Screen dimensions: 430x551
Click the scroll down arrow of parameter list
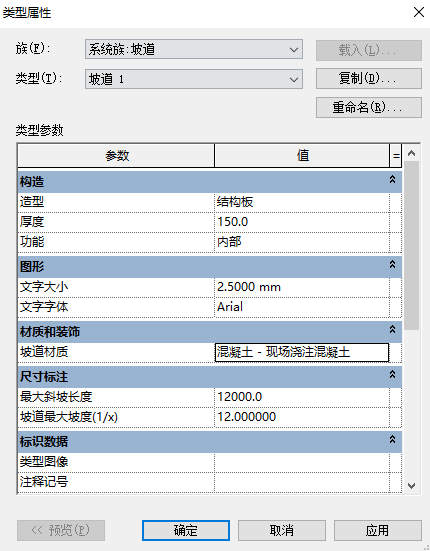[411, 486]
